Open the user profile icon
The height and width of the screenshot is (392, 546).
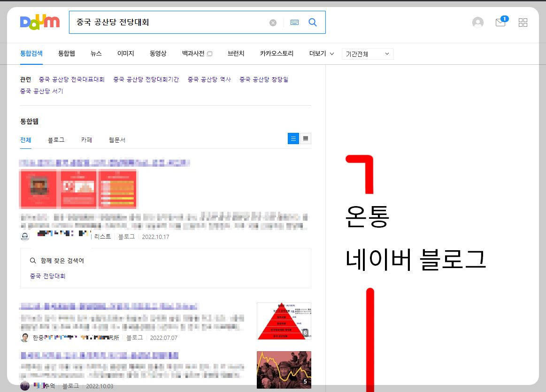point(478,23)
